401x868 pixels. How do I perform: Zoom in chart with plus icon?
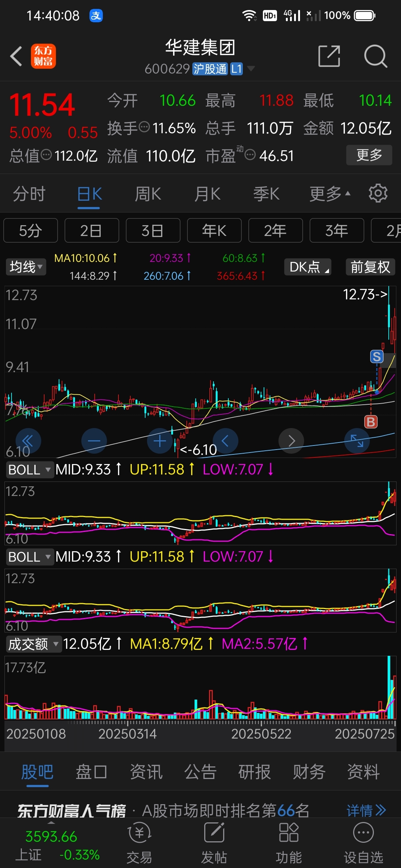160,441
